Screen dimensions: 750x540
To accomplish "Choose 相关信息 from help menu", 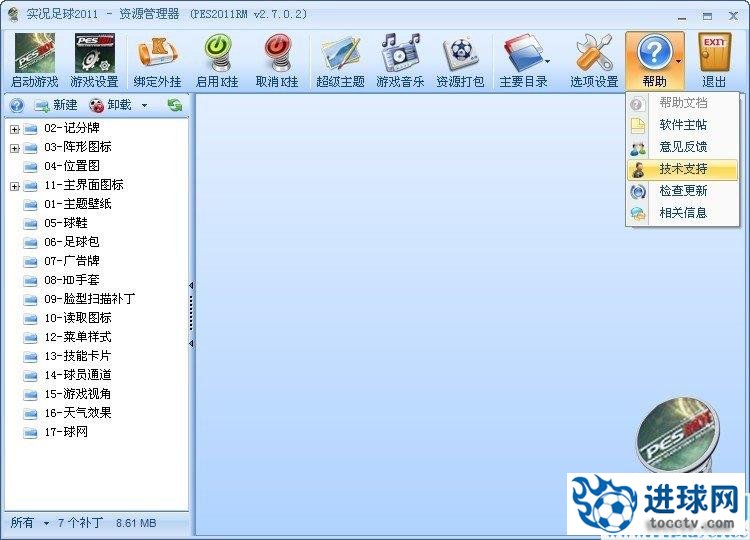I will (682, 213).
